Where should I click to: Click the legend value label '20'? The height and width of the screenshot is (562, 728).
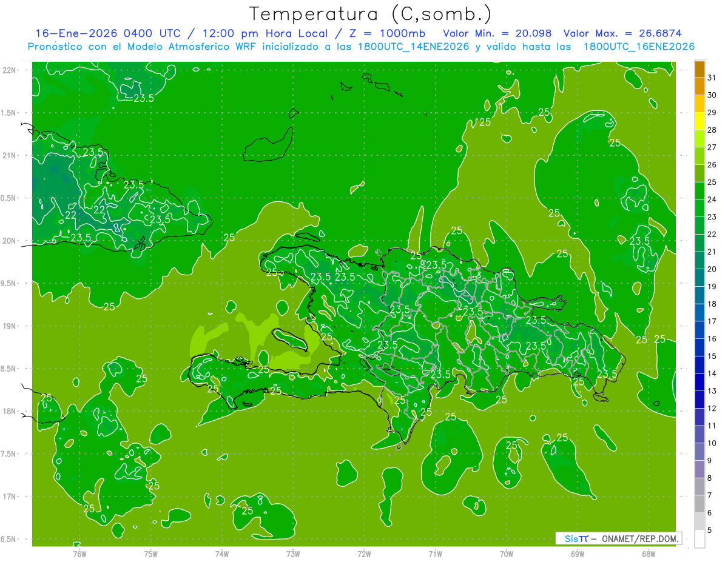coord(712,269)
